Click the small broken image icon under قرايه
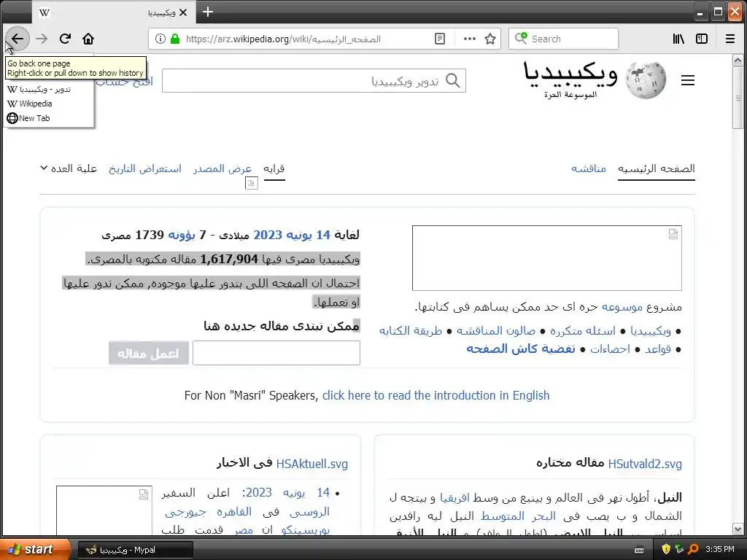 [x=252, y=183]
